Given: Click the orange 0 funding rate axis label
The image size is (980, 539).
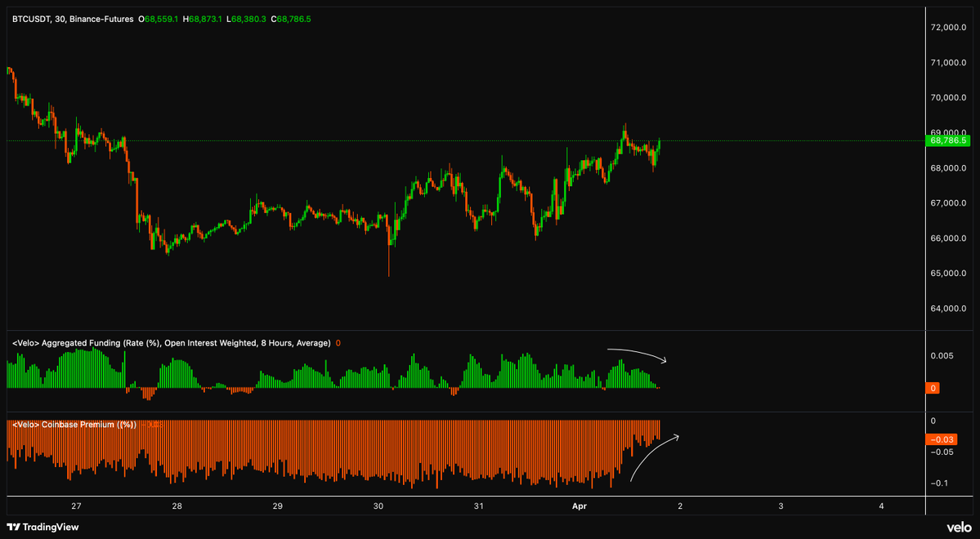Looking at the screenshot, I should (x=933, y=388).
